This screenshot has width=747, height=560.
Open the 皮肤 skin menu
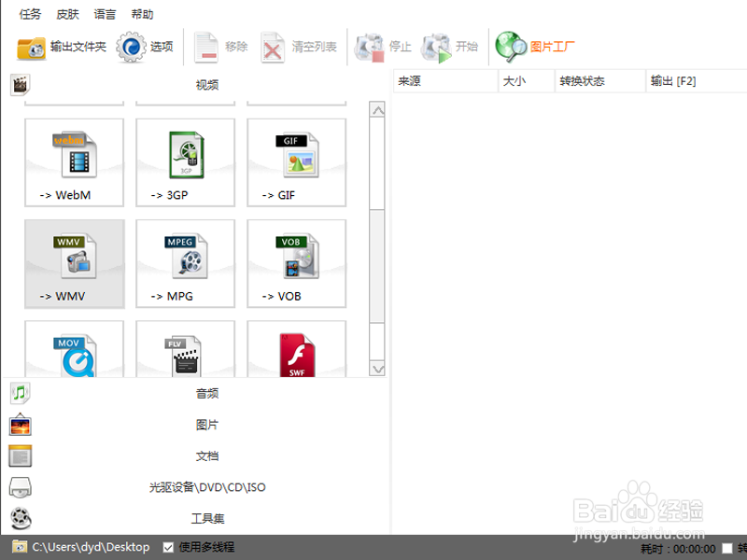coord(67,15)
